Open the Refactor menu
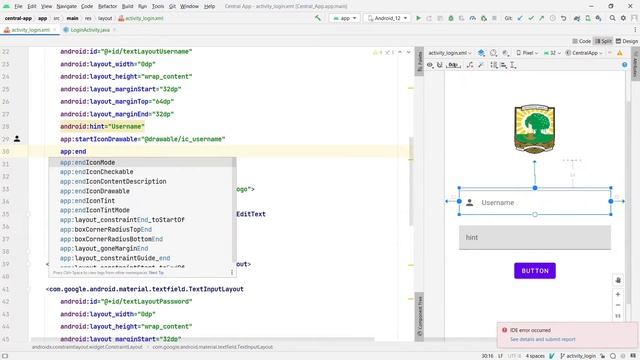This screenshot has height=360, width=640. [107, 6]
